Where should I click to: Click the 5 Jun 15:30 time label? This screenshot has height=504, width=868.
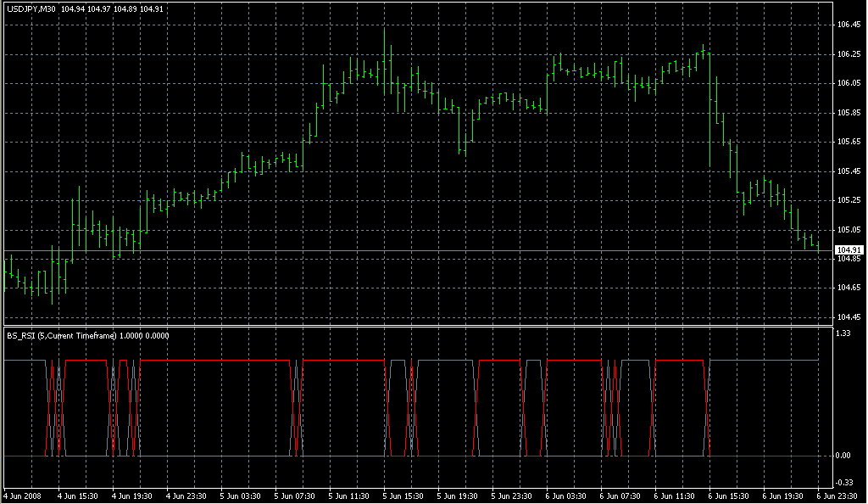pos(403,496)
